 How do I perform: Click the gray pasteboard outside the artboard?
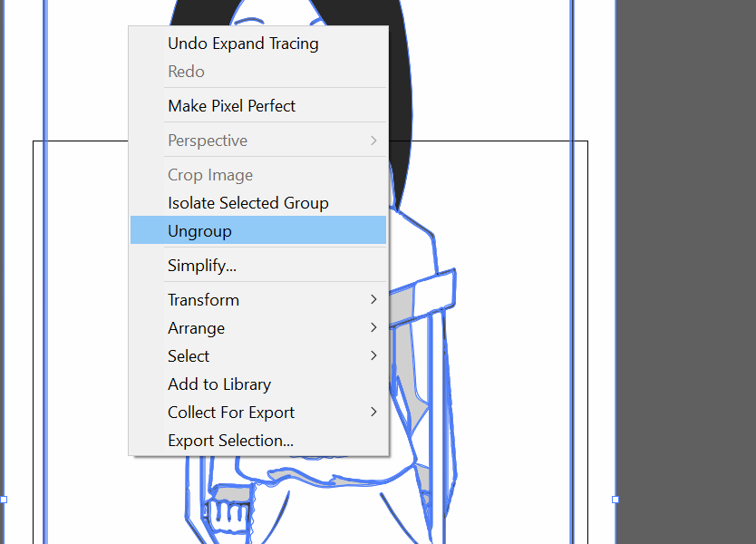click(x=686, y=272)
